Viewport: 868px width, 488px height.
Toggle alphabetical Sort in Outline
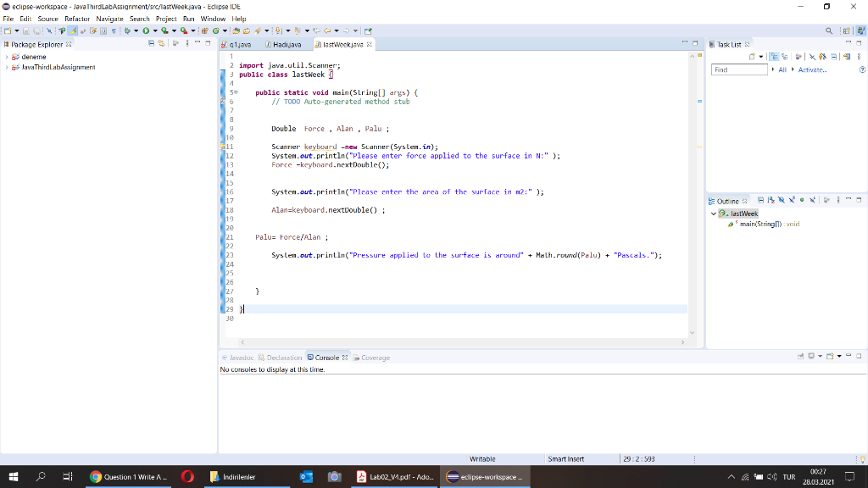(771, 200)
